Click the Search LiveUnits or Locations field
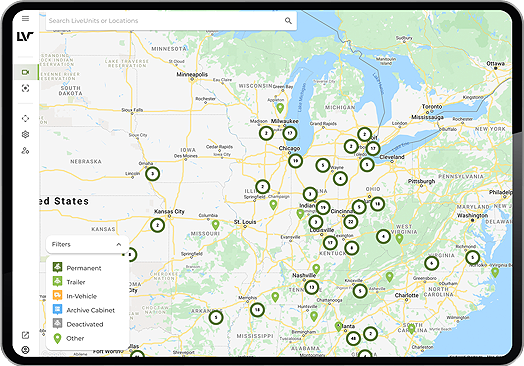The height and width of the screenshot is (366, 524). tap(165, 21)
